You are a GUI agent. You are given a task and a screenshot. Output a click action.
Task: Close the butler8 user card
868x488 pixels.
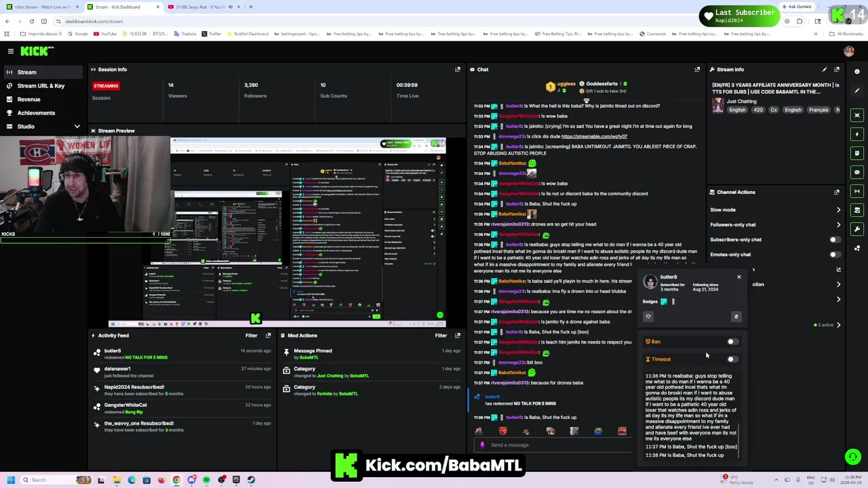coord(739,277)
